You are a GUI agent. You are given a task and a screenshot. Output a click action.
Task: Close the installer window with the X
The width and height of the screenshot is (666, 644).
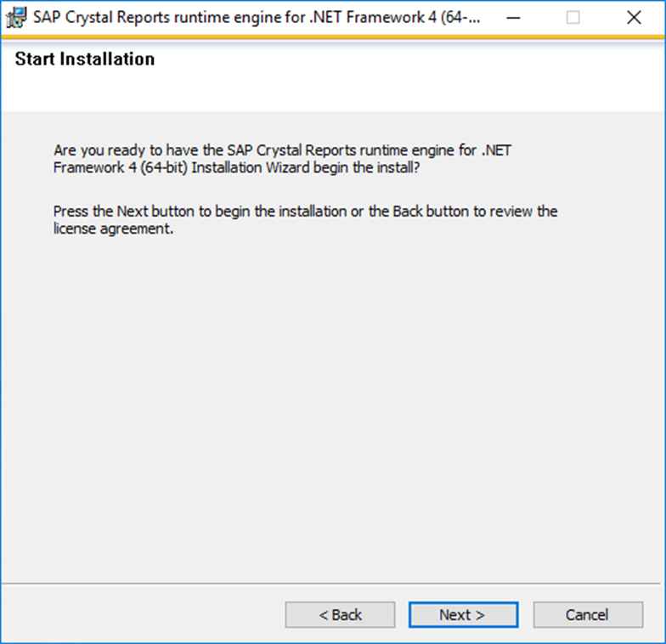coord(634,17)
